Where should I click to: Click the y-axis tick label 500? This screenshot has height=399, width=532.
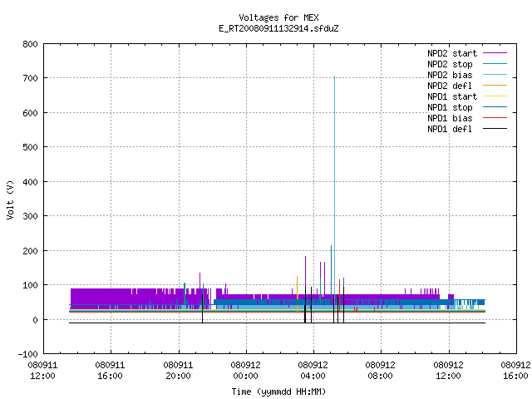30,148
